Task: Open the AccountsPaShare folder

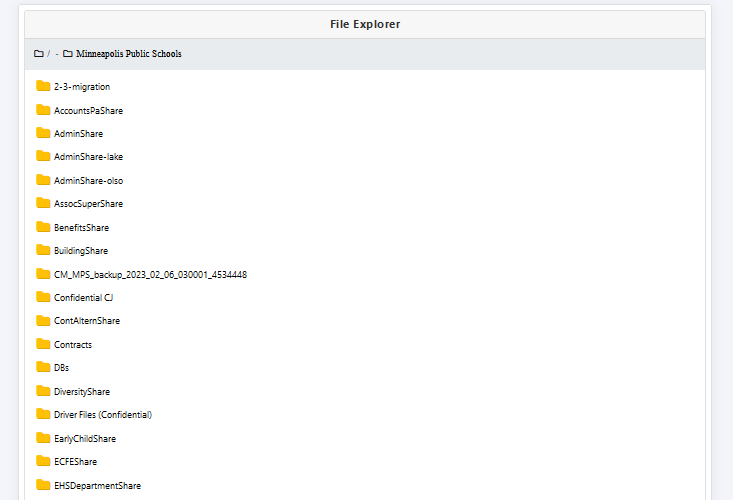Action: (x=88, y=110)
